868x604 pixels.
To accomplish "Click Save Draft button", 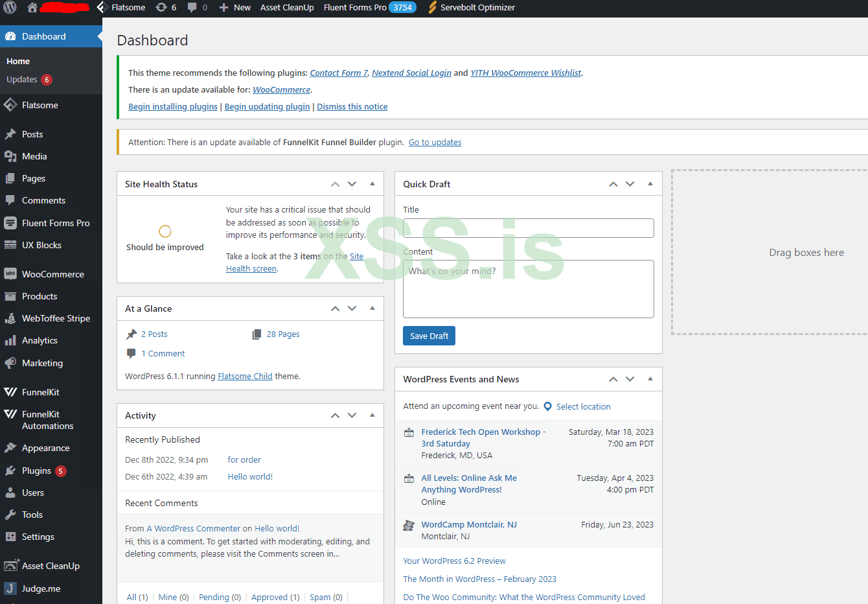I will (x=429, y=336).
